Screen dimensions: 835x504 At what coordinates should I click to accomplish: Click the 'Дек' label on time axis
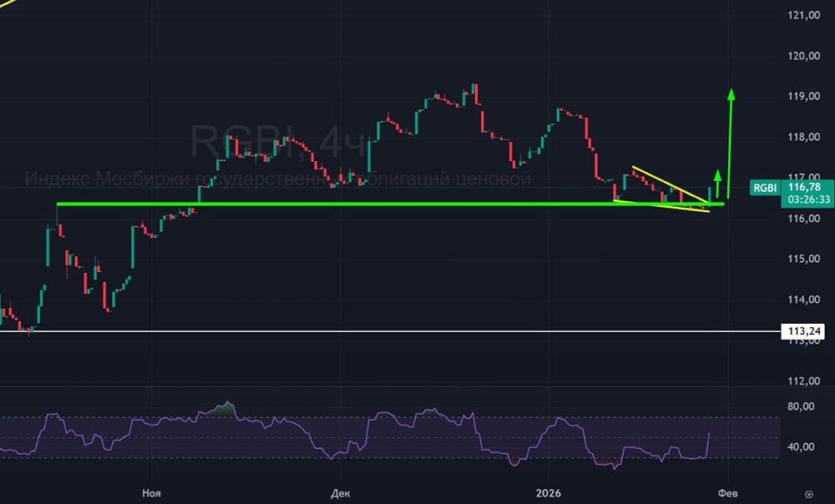(340, 493)
